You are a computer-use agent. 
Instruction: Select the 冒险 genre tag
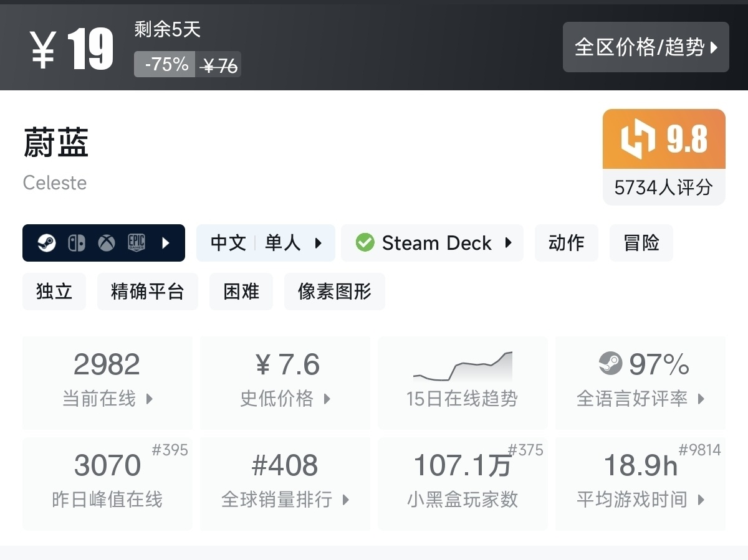coord(641,243)
